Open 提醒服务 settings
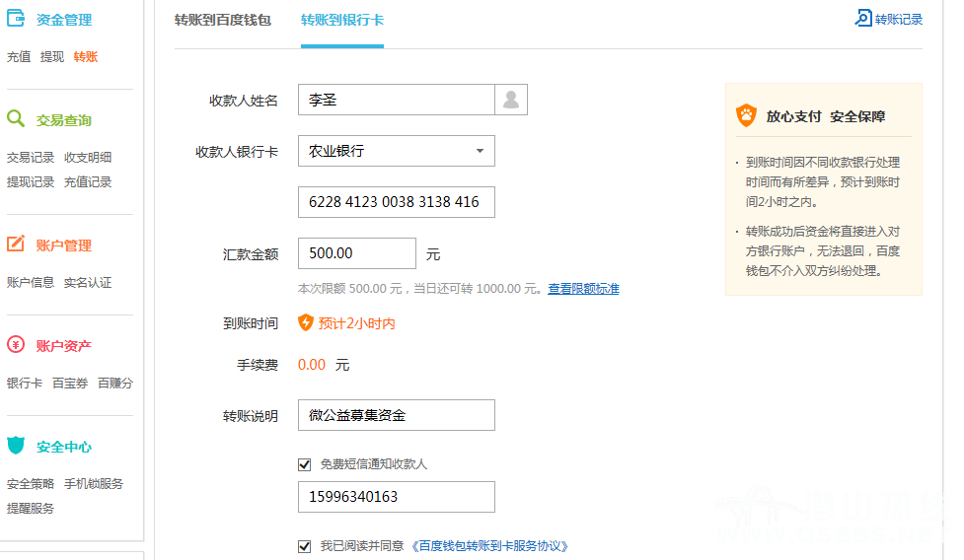 pos(31,509)
